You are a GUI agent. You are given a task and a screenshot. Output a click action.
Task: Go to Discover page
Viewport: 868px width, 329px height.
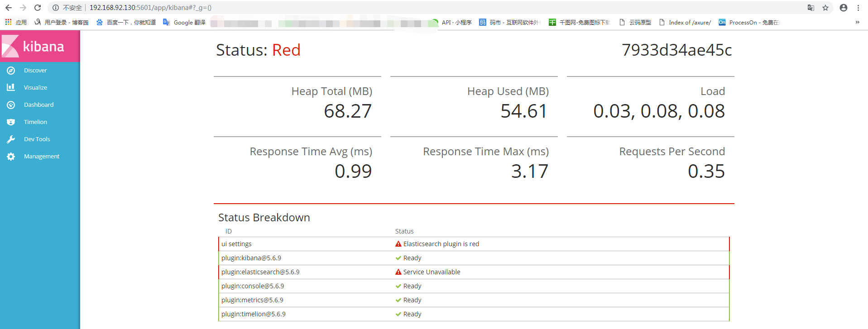click(x=35, y=71)
